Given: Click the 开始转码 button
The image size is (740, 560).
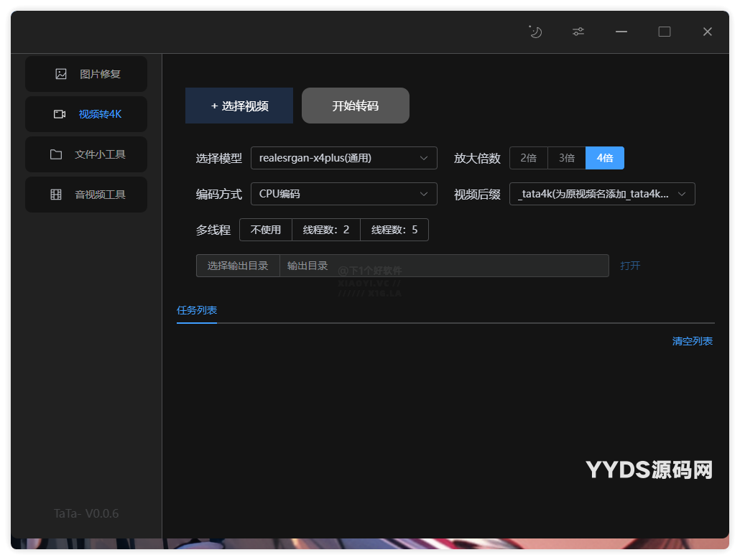Looking at the screenshot, I should click(356, 106).
